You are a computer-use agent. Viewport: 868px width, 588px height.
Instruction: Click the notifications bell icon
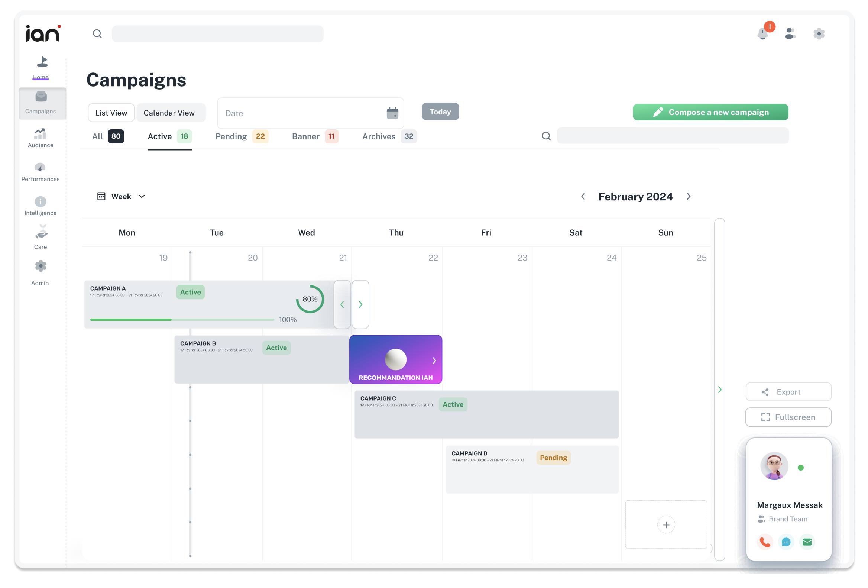coord(763,33)
